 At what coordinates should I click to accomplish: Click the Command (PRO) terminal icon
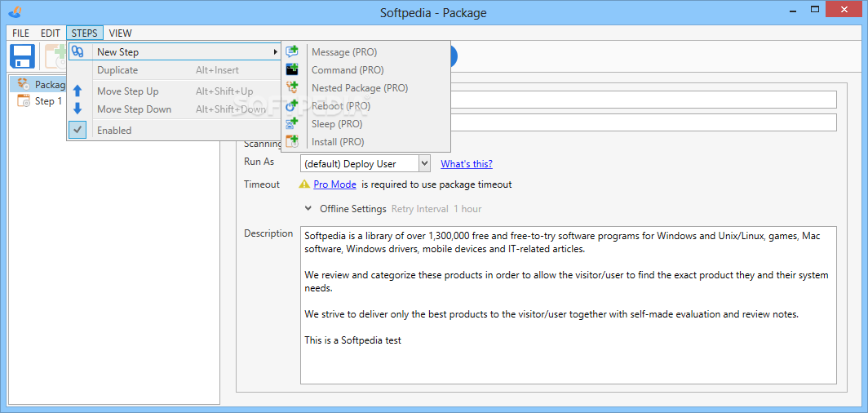[292, 69]
